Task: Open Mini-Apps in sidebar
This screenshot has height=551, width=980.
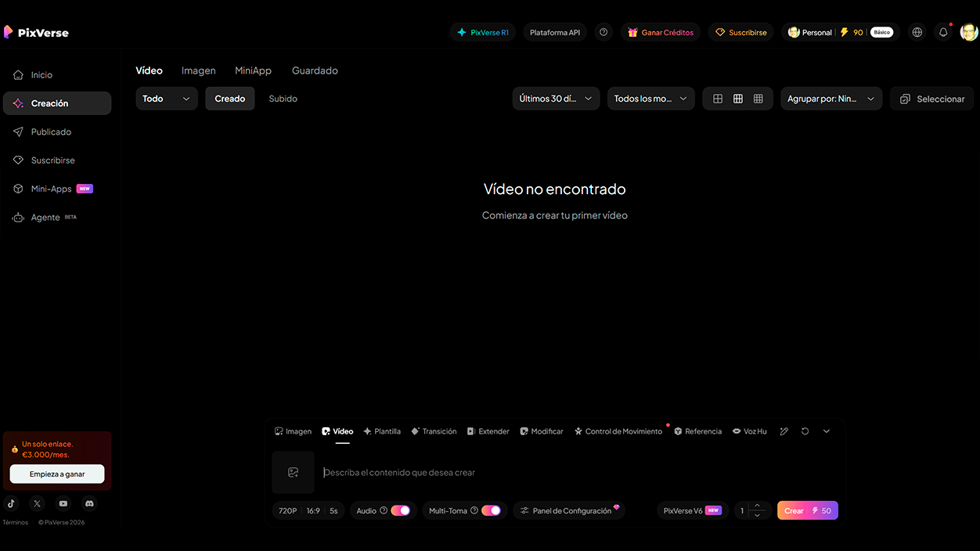Action: 57,189
